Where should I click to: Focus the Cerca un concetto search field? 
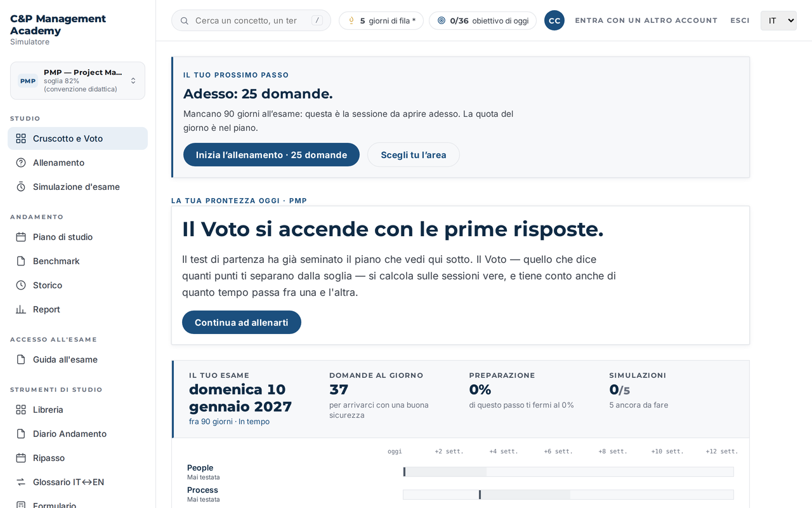[x=251, y=20]
